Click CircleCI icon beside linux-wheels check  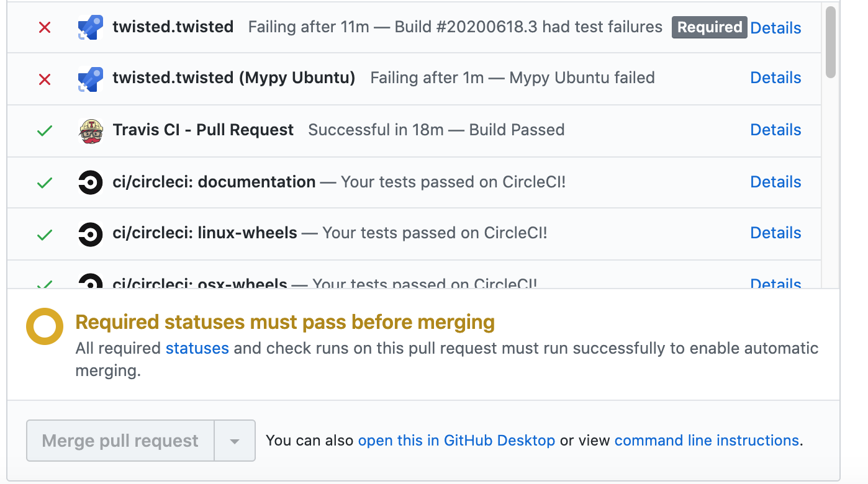pos(91,234)
